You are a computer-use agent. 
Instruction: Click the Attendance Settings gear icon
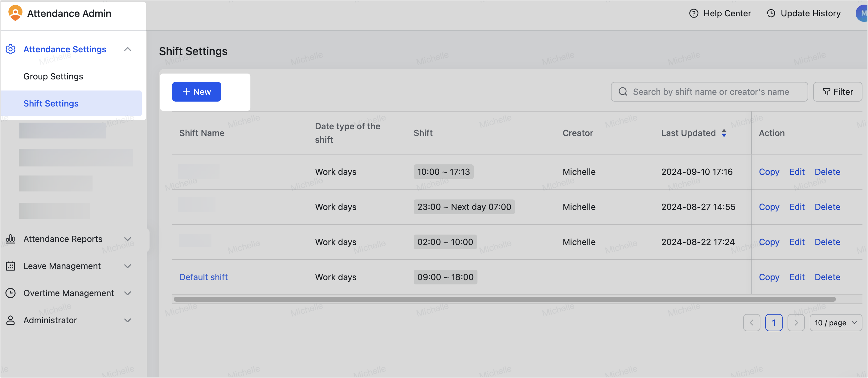(x=10, y=49)
